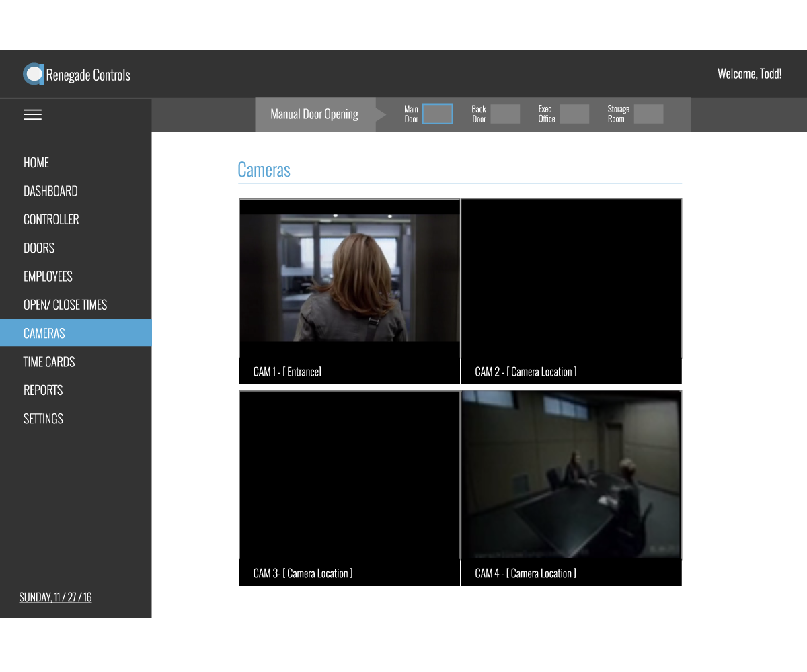Go to the Reports section

[x=43, y=390]
